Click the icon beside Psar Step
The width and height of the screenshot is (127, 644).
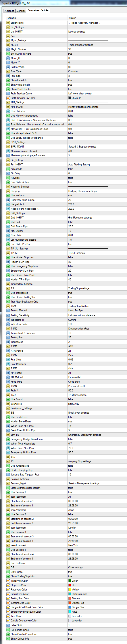[8, 360]
